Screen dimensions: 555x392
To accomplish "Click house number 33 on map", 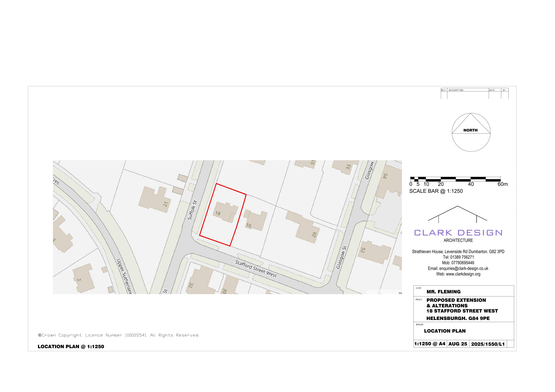I will pos(348,167).
